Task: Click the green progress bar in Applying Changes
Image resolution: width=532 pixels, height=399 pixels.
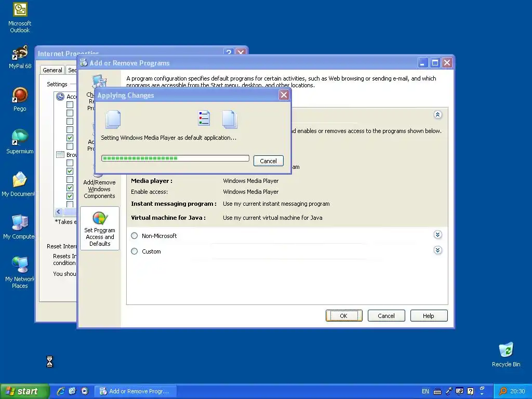Action: point(175,158)
